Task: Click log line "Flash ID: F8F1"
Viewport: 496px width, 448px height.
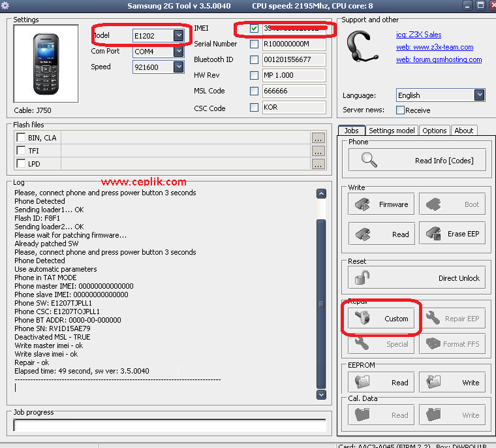Action: (x=37, y=218)
